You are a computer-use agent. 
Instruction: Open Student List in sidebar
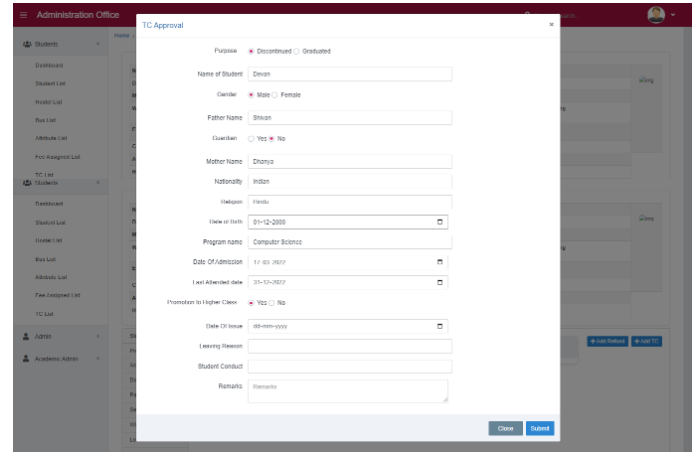tap(51, 83)
